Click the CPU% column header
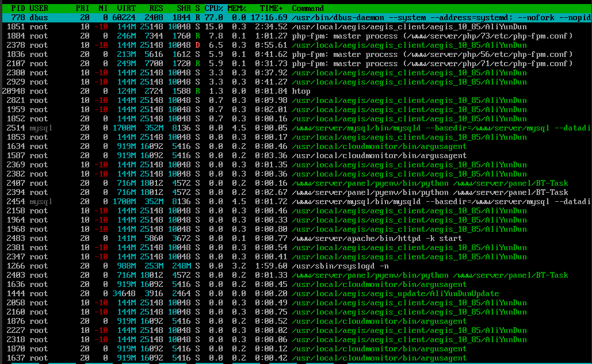 point(215,9)
